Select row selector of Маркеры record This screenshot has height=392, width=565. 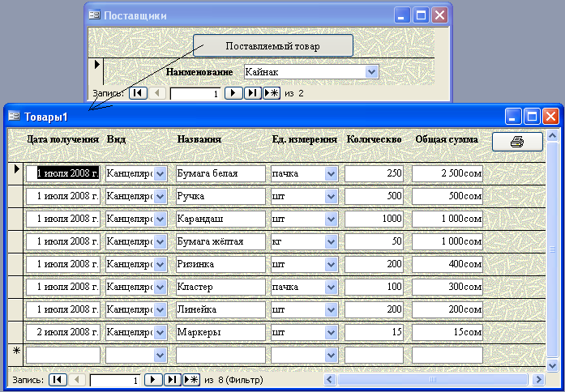pyautogui.click(x=15, y=332)
